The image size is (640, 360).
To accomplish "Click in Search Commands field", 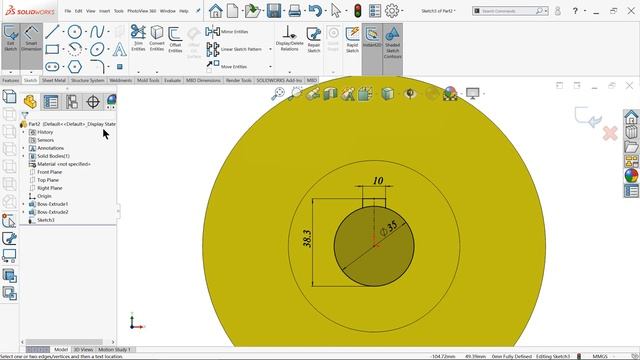I will (508, 11).
